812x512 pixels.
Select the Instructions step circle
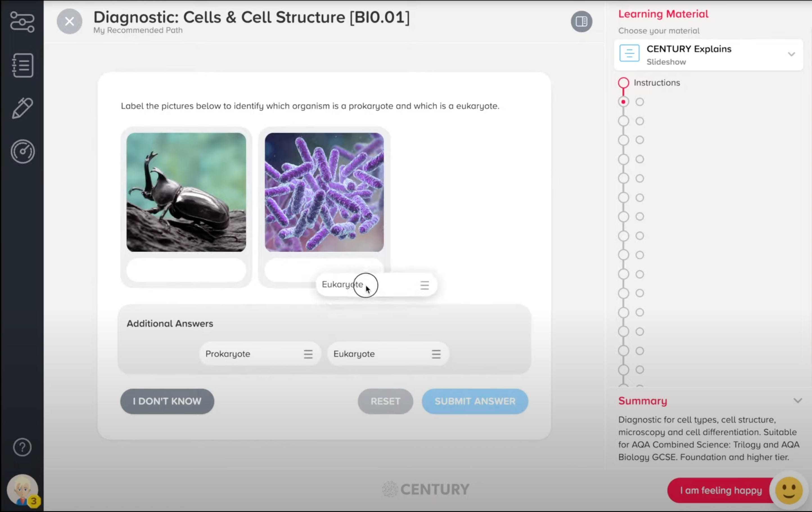pos(624,83)
